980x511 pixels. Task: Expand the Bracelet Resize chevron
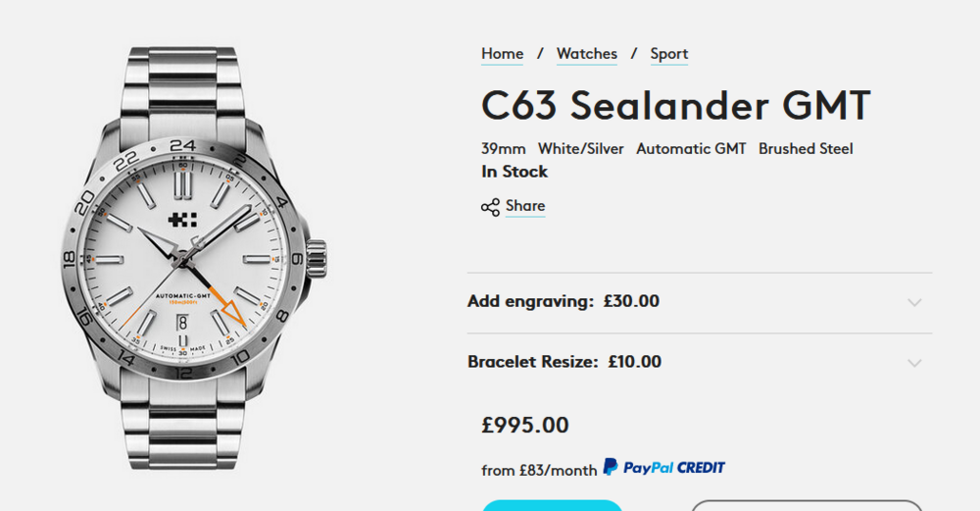pyautogui.click(x=914, y=363)
